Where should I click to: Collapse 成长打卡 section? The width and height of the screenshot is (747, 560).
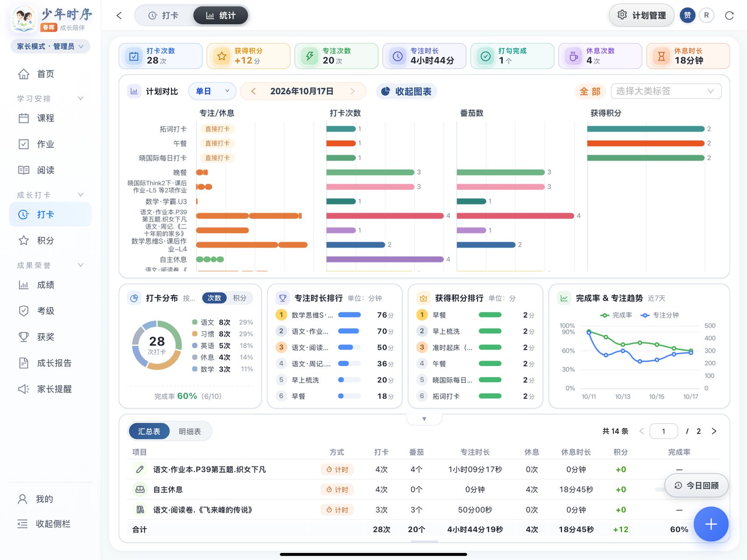[50, 195]
